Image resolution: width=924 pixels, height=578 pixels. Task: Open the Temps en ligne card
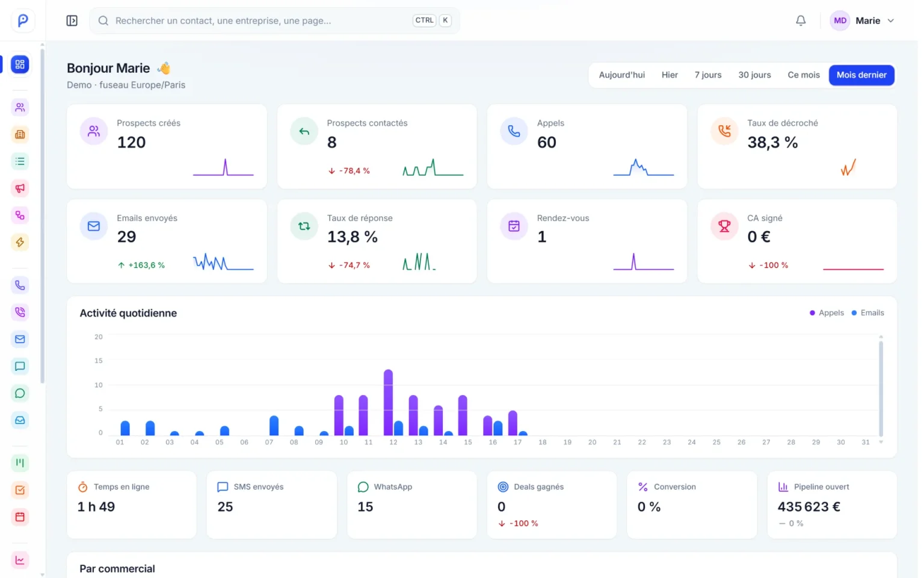(x=132, y=505)
